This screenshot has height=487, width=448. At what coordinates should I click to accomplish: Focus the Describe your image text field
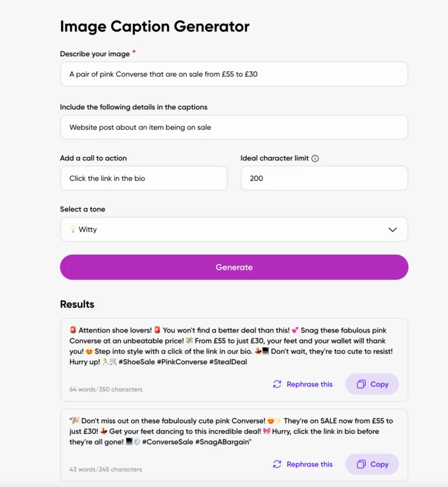(234, 74)
